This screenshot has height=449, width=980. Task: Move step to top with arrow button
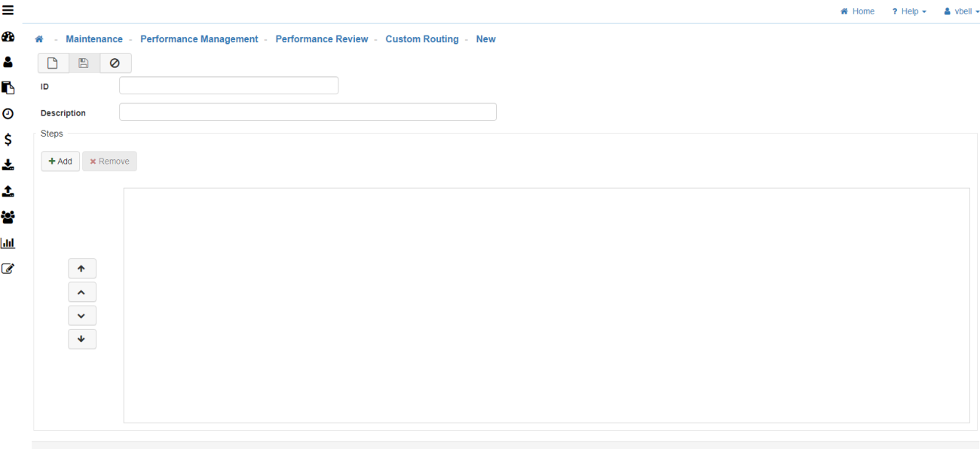click(82, 269)
